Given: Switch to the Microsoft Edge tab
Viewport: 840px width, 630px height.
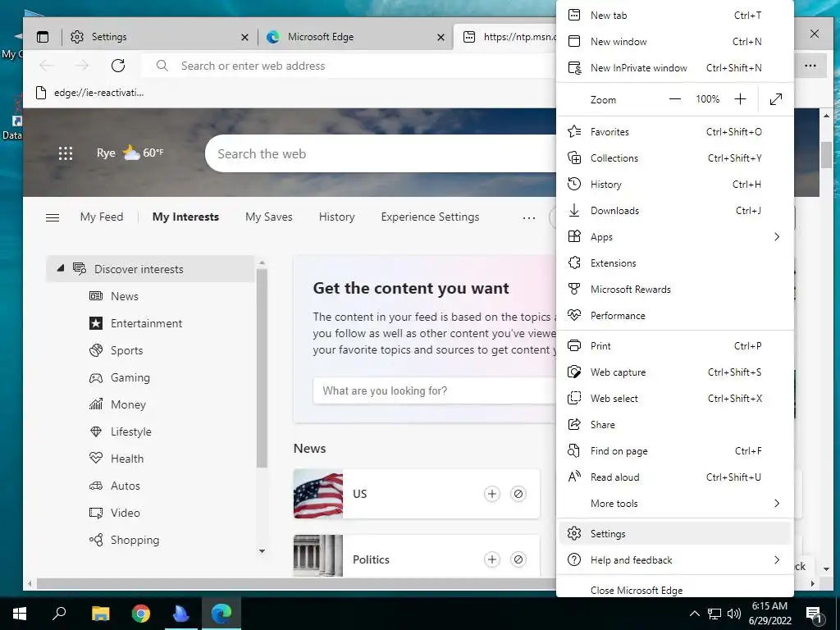Looking at the screenshot, I should [x=356, y=37].
